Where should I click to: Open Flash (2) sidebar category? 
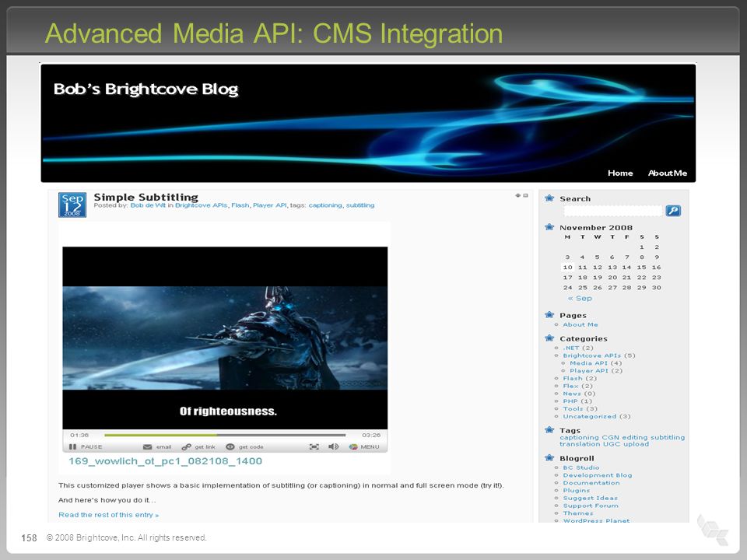573,379
